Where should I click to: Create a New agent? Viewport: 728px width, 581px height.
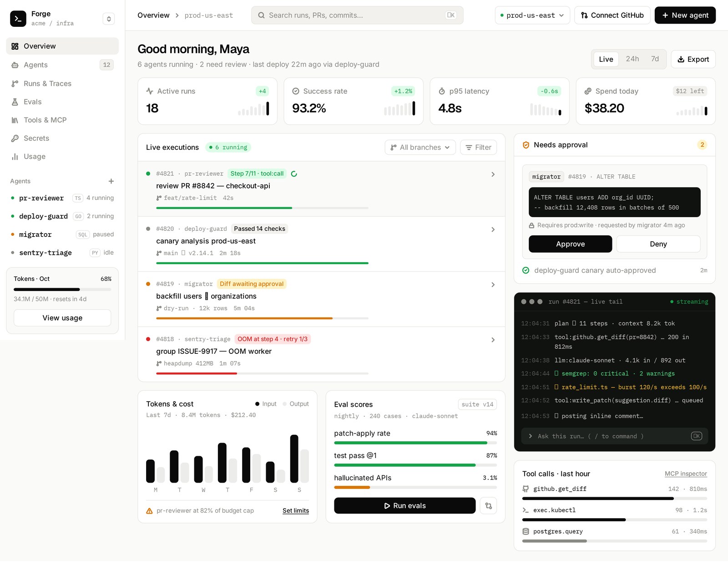(x=685, y=15)
